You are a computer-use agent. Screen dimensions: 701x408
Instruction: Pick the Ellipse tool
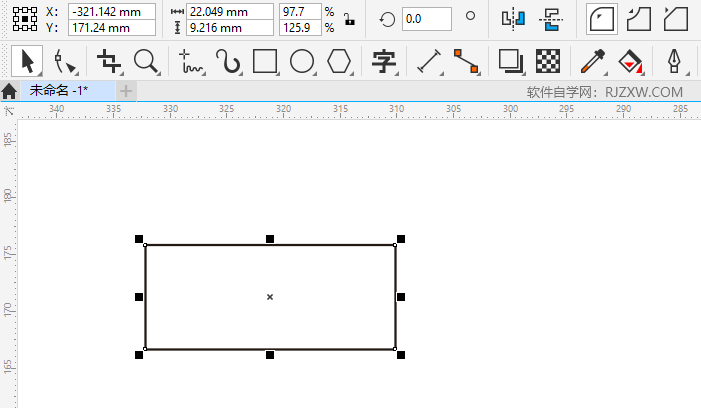pos(302,62)
